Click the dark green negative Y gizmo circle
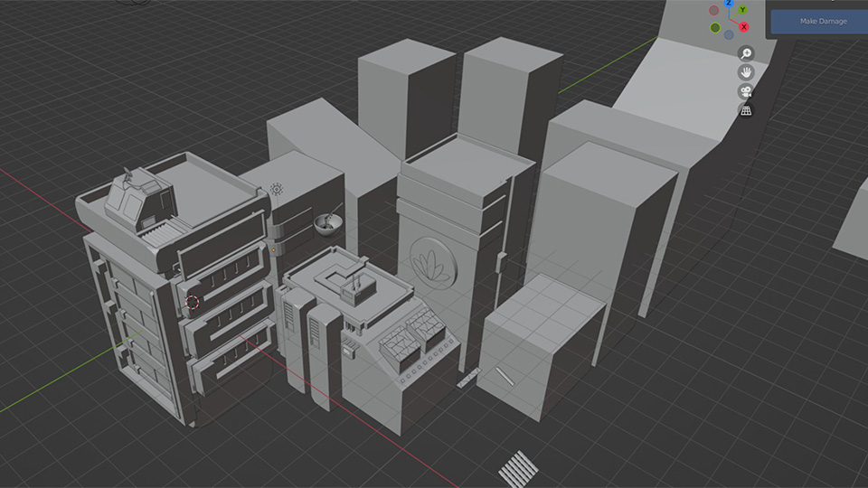 pos(715,28)
